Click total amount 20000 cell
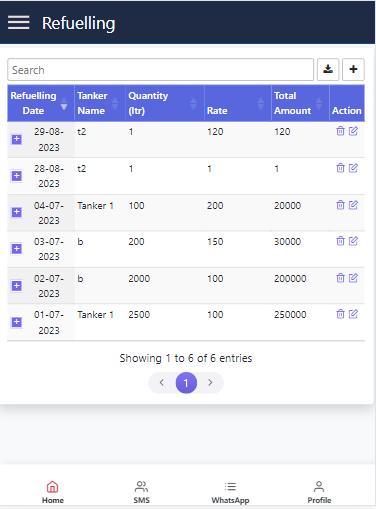 (x=287, y=205)
